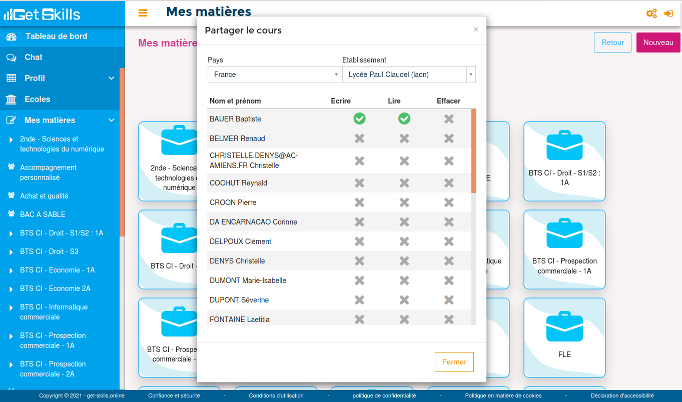Image resolution: width=682 pixels, height=402 pixels.
Task: Disable Ecrire permission for BAUER Baptiste
Action: 359,119
